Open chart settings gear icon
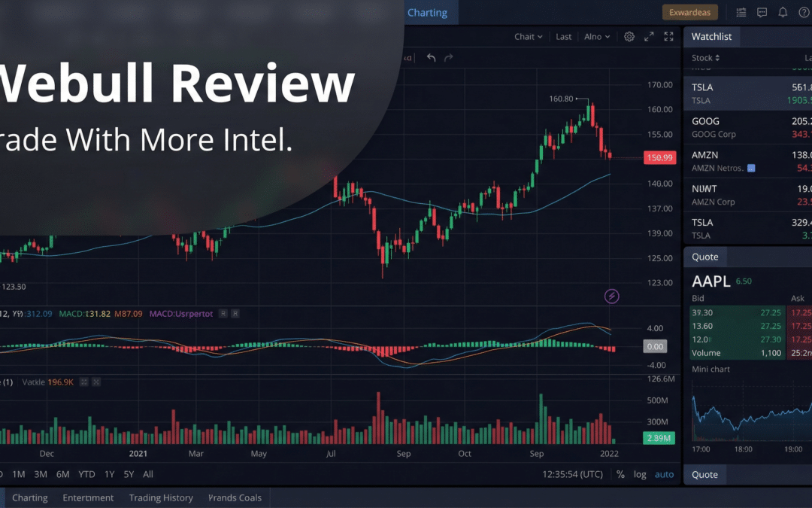 pyautogui.click(x=629, y=37)
